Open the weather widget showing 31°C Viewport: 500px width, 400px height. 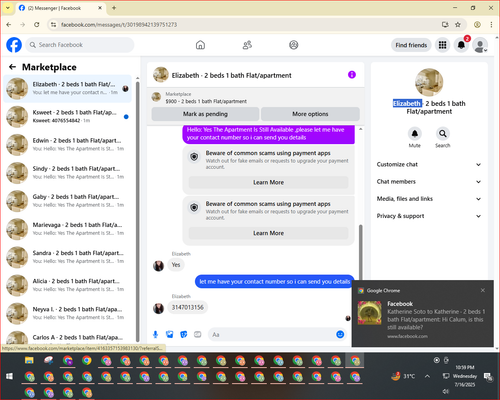(x=403, y=376)
